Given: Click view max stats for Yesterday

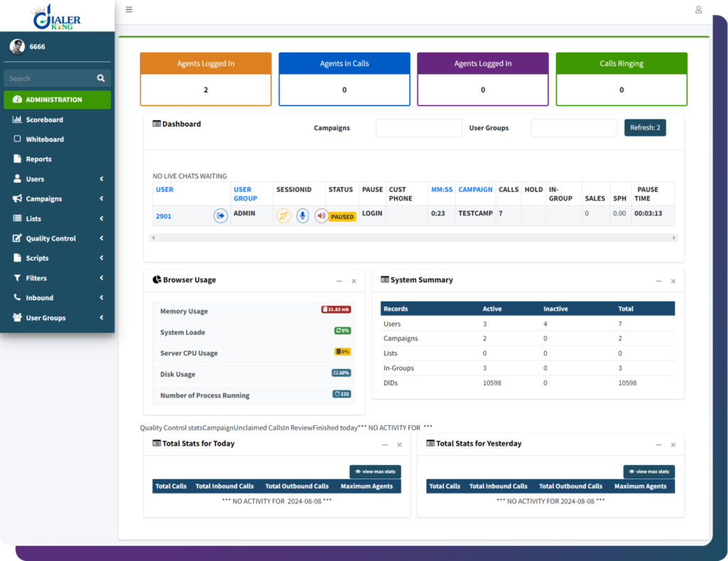Looking at the screenshot, I should (649, 471).
